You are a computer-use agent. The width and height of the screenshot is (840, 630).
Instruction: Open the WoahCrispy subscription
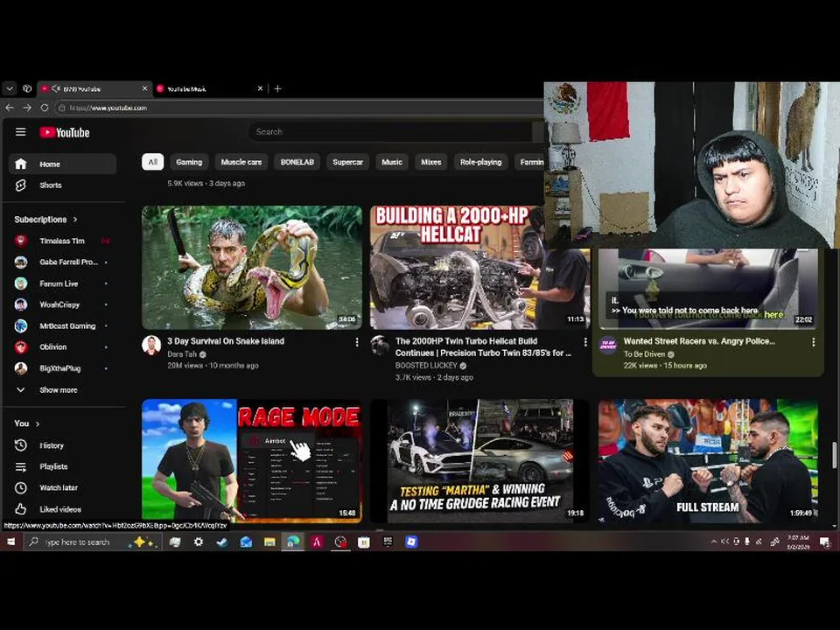click(62, 304)
